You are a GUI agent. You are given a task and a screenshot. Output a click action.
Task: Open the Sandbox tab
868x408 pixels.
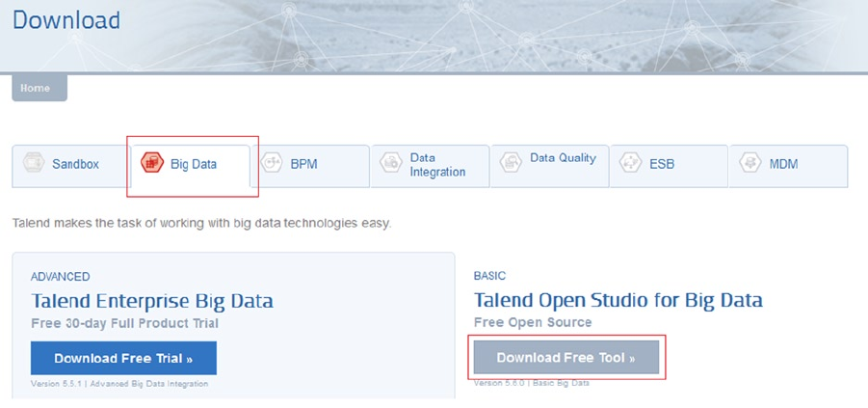click(x=69, y=166)
